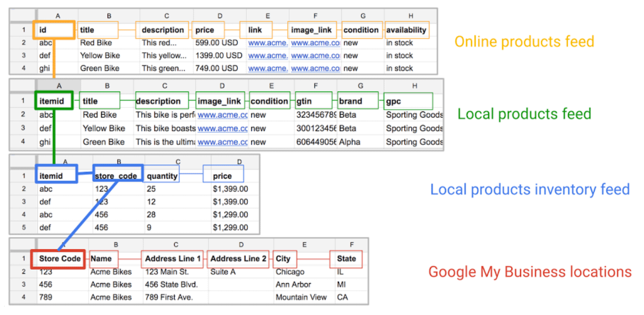Click the 'Alpha' brand cell

pyautogui.click(x=350, y=142)
